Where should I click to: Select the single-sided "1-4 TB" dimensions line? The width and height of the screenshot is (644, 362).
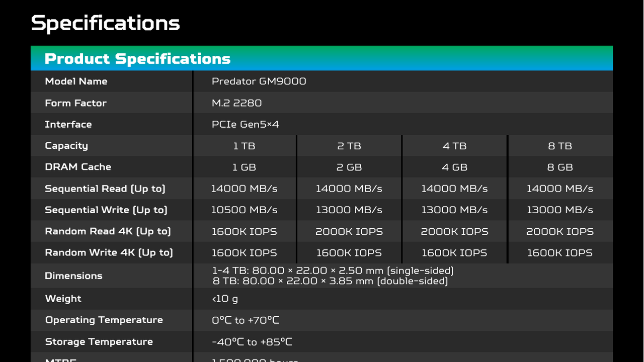[x=333, y=270]
